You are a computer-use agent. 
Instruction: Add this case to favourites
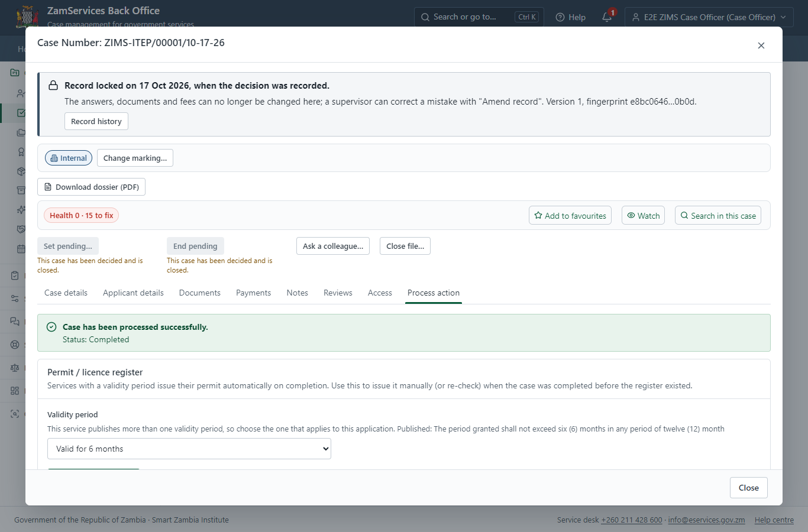coord(570,216)
